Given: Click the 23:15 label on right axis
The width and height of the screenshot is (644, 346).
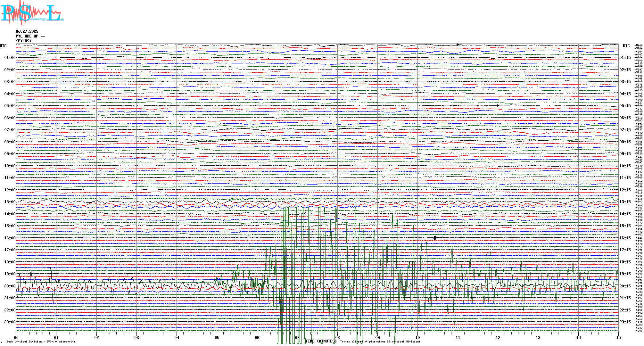Looking at the screenshot, I should point(625,322).
